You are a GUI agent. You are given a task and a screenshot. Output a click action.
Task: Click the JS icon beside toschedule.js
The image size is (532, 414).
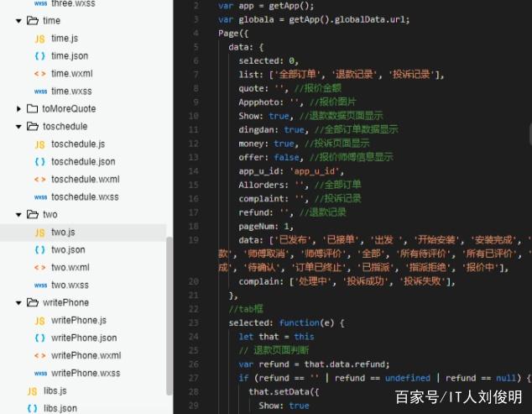[39, 144]
